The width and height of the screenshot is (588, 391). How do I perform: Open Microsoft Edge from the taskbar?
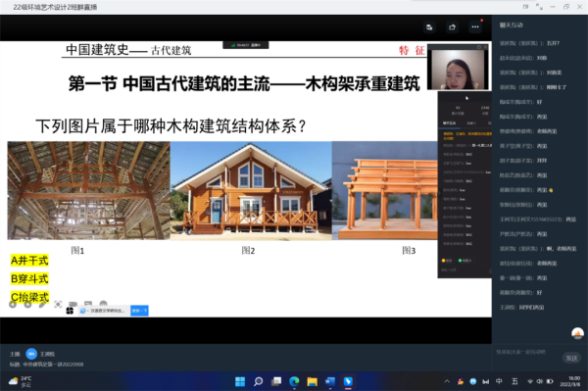point(294,381)
